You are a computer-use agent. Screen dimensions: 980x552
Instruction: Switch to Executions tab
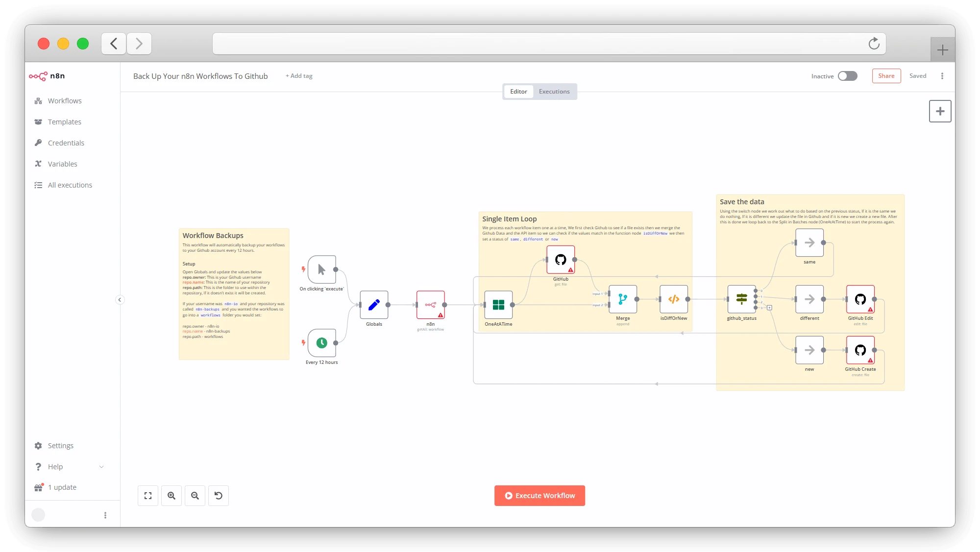(554, 92)
